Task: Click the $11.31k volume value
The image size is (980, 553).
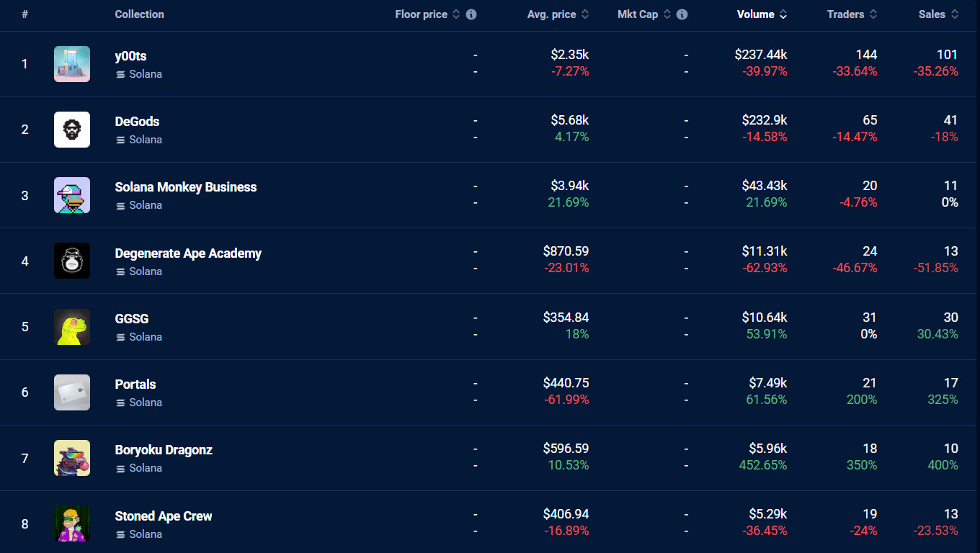Action: [x=765, y=251]
